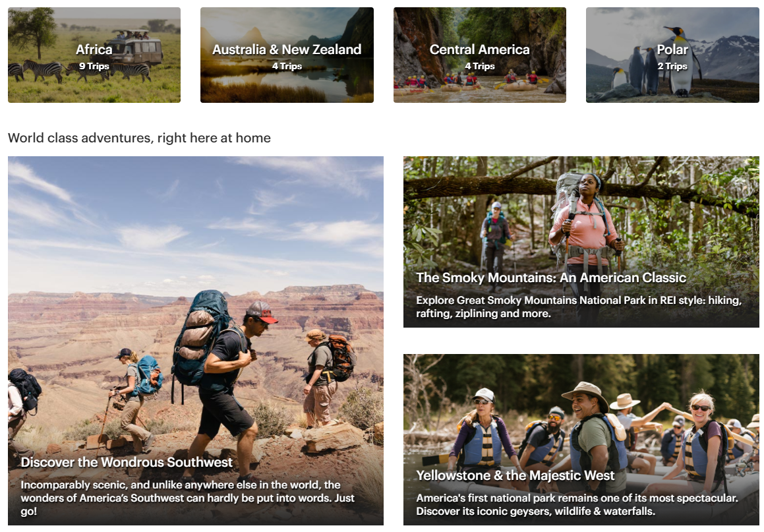Screen dimensions: 764x532
Task: Open Yellowstone & the Majestic West heading
Action: [515, 475]
